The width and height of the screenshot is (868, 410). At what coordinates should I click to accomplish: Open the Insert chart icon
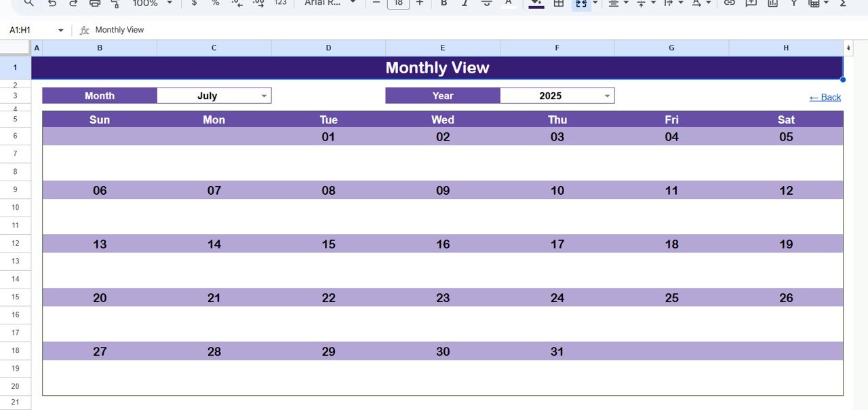coord(771,3)
